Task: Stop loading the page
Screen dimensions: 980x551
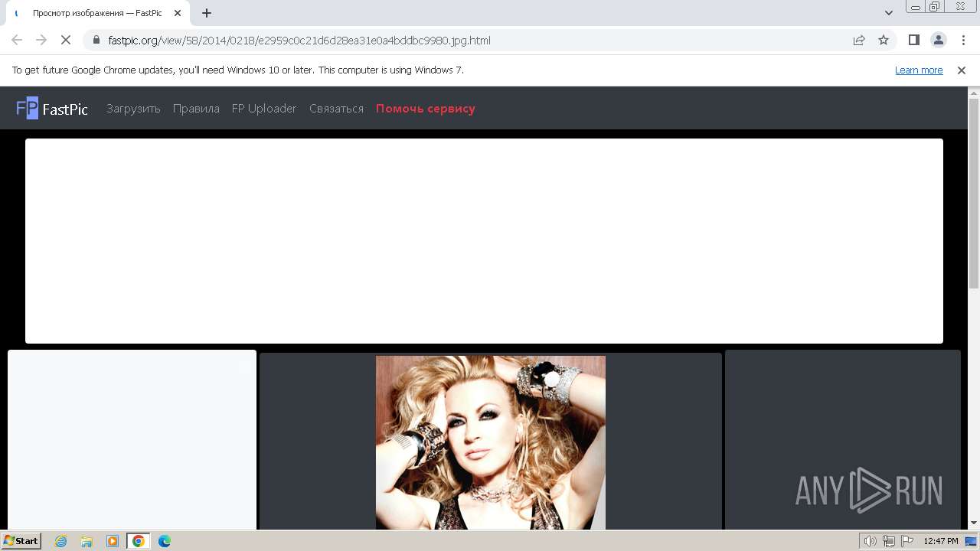Action: (x=66, y=40)
